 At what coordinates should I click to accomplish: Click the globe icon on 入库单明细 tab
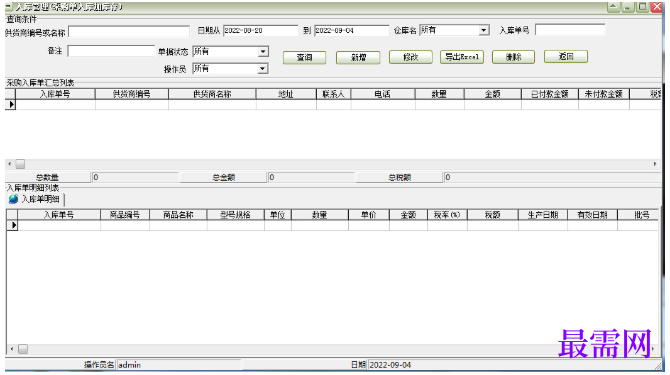13,199
